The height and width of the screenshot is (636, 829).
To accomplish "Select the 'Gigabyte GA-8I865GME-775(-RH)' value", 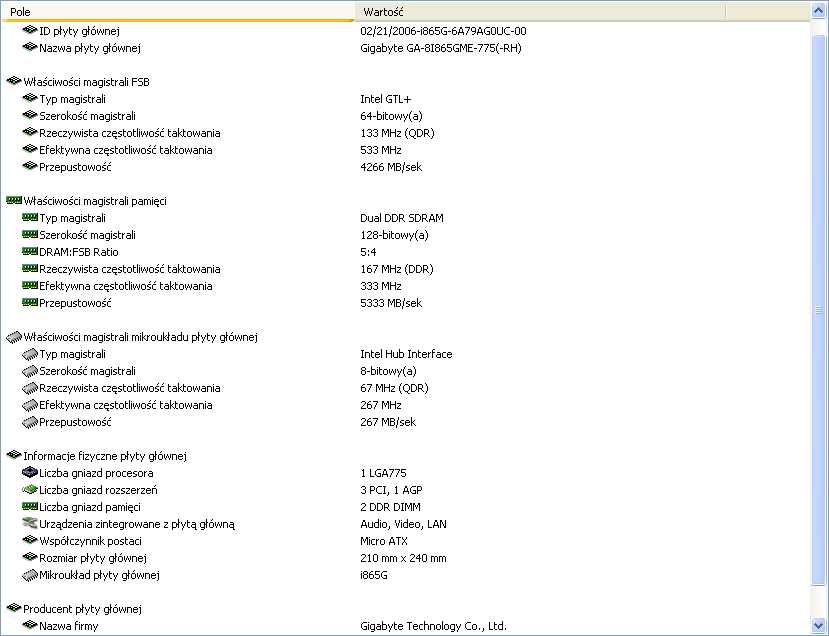I will (x=441, y=48).
